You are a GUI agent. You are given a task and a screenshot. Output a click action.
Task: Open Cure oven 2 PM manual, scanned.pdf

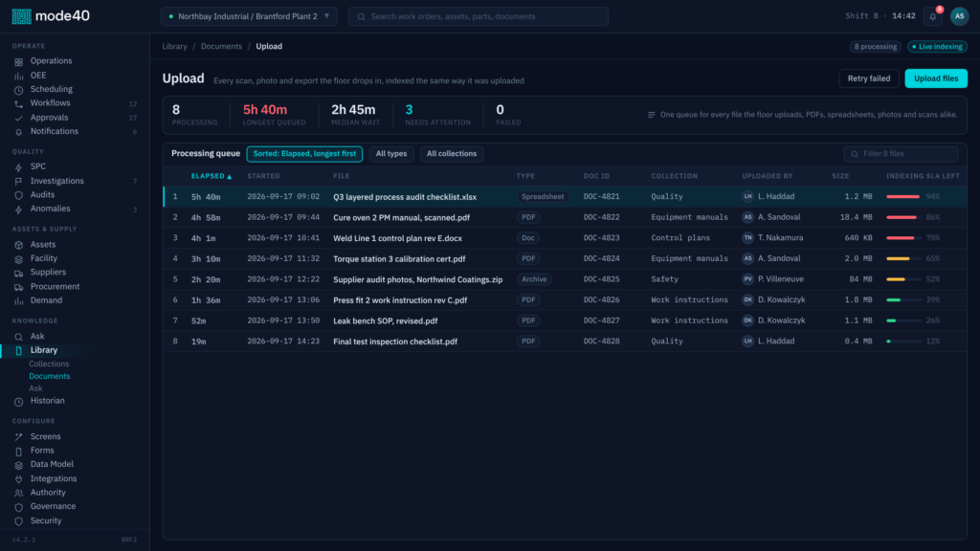pyautogui.click(x=401, y=217)
